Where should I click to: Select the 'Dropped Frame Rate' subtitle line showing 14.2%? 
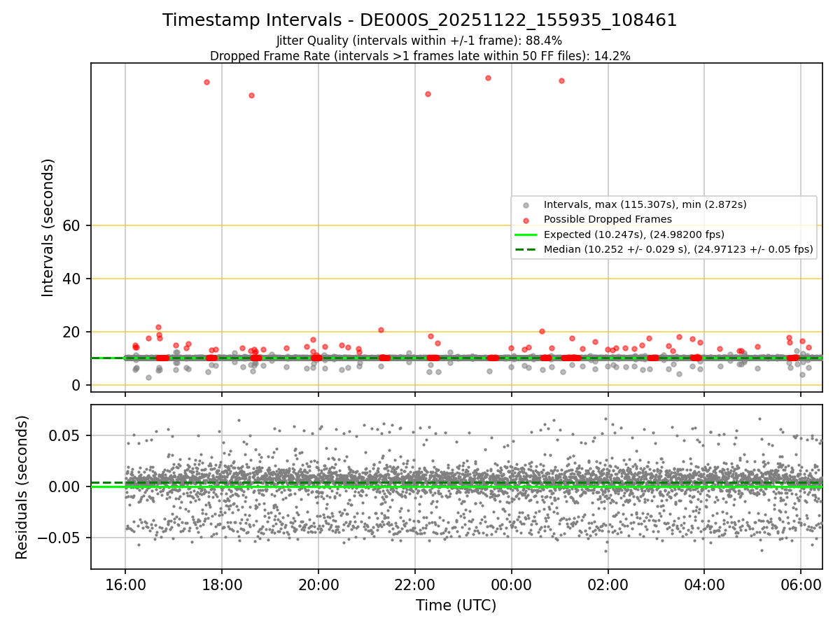(420, 56)
